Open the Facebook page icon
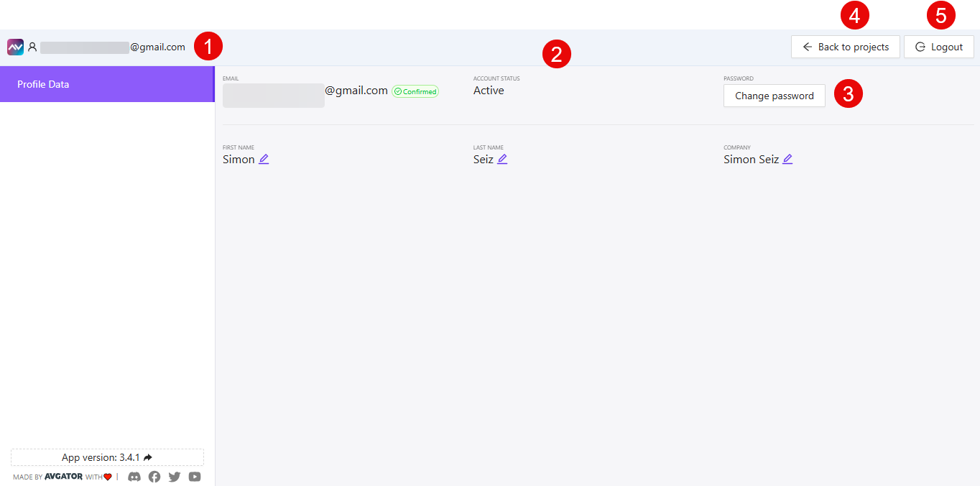980x486 pixels. point(154,476)
